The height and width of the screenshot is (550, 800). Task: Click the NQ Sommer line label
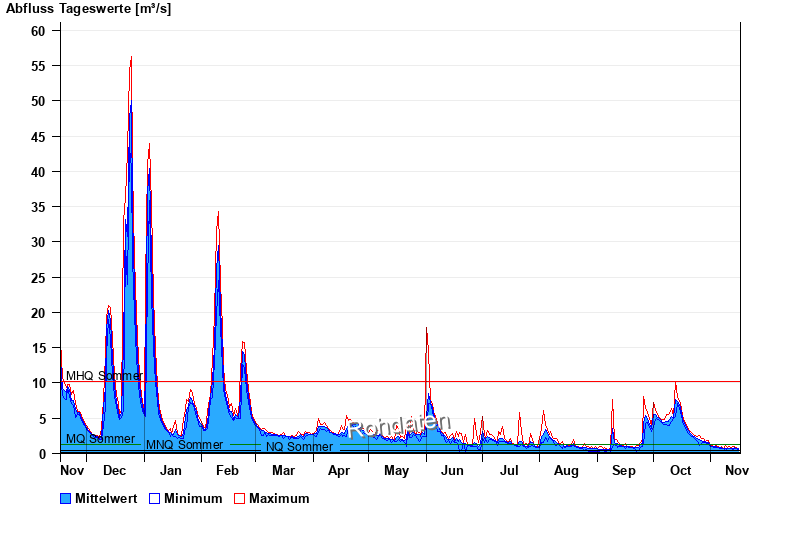299,447
